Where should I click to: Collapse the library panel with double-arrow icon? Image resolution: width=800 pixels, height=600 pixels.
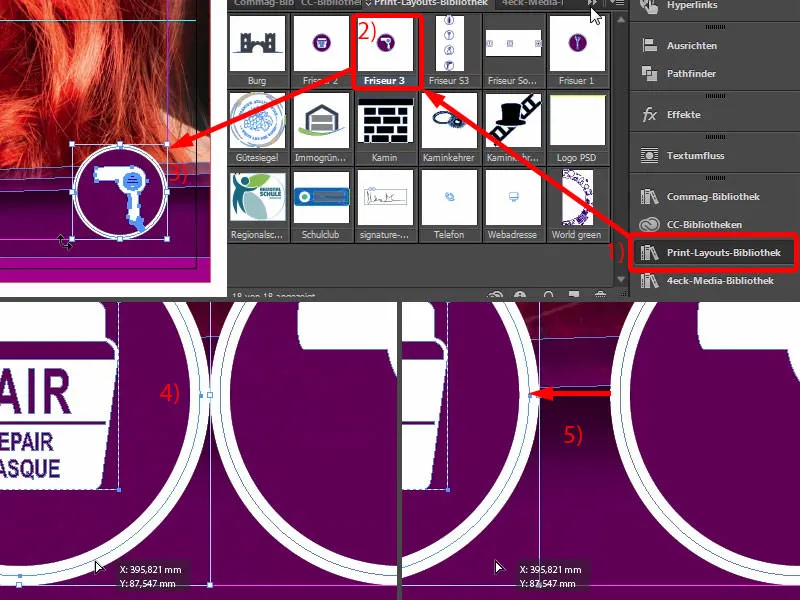pos(592,3)
